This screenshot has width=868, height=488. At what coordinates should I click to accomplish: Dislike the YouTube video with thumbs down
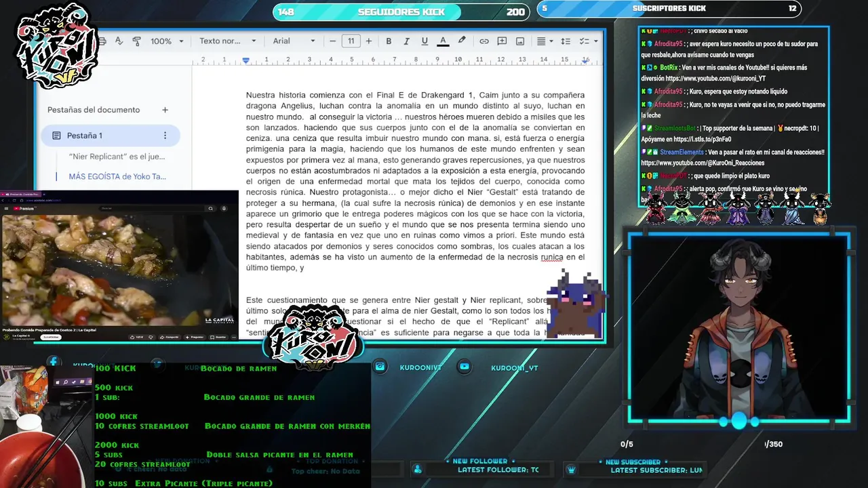[x=151, y=337]
